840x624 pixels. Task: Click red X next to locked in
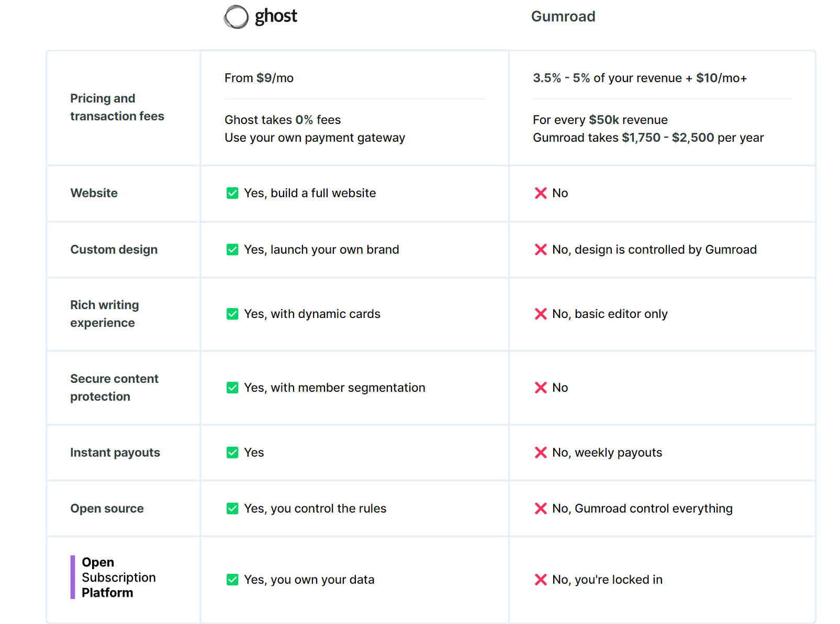(x=541, y=580)
